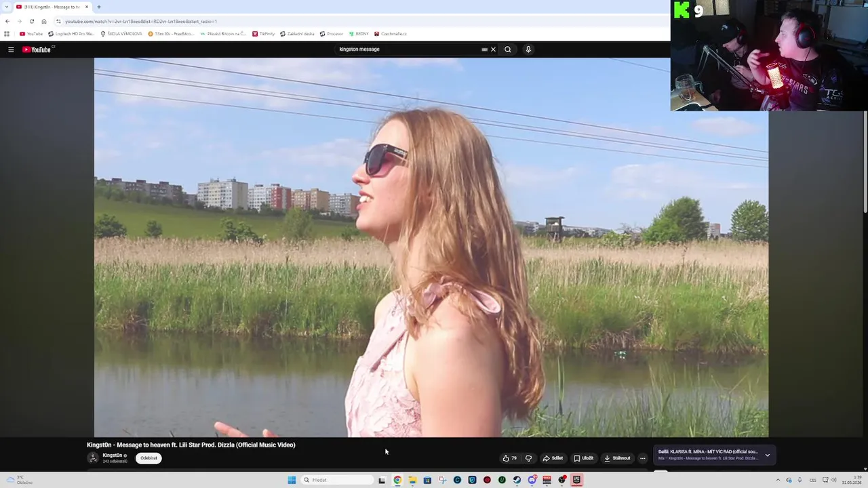The image size is (868, 488).
Task: Open YouTube bookmark
Action: pos(31,33)
